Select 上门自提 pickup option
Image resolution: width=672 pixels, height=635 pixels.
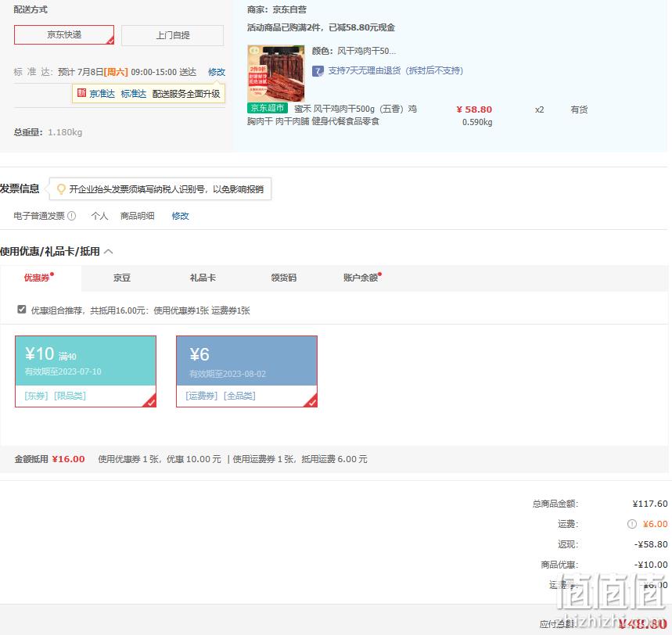[x=172, y=35]
